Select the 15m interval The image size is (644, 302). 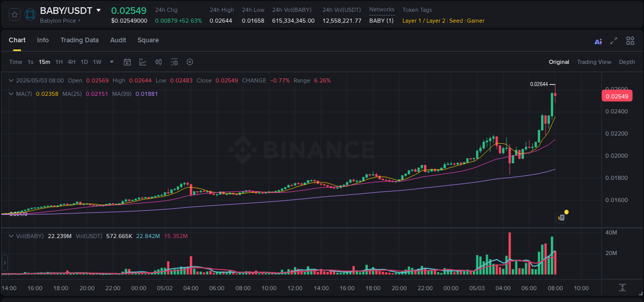tap(44, 62)
